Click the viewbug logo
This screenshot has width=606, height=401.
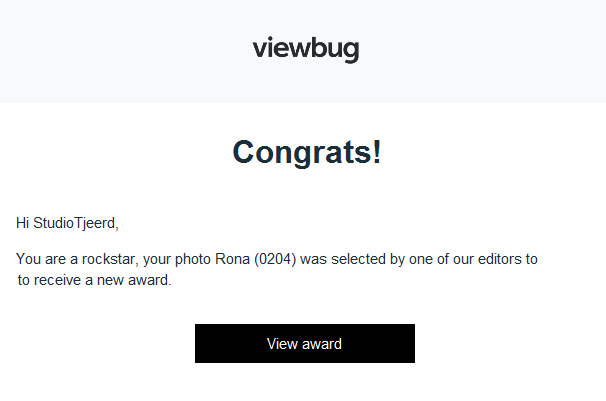[x=306, y=49]
